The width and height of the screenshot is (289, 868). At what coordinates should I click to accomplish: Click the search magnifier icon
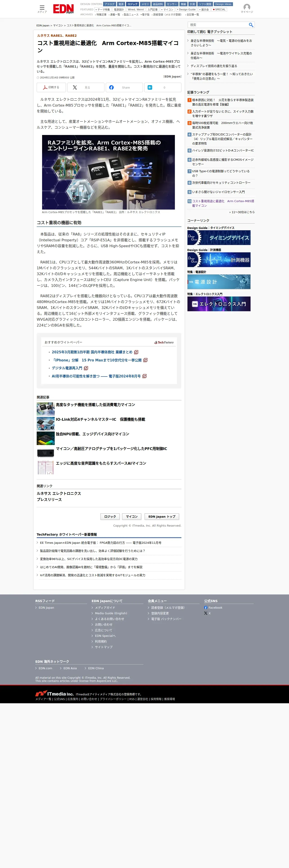[x=251, y=25]
